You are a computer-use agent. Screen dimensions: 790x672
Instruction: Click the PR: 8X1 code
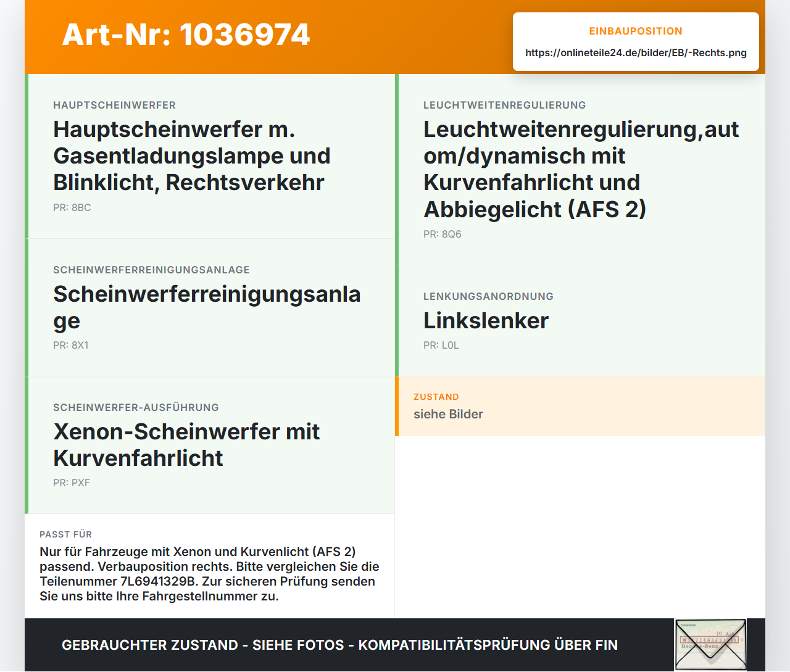pyautogui.click(x=71, y=346)
